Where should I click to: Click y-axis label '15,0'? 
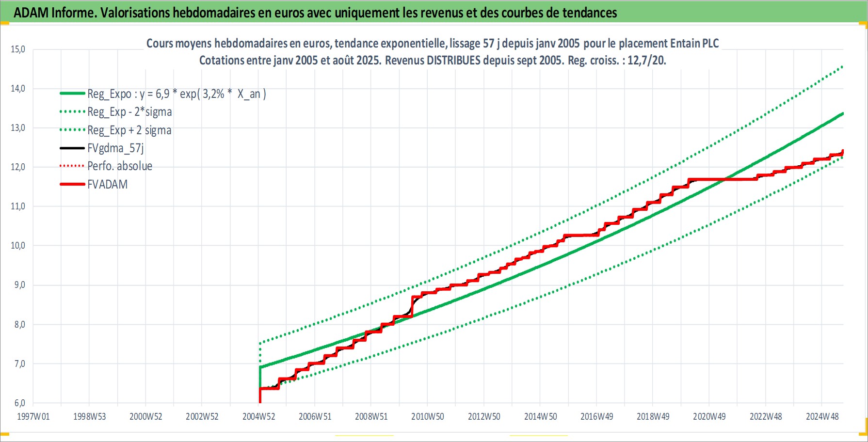[x=18, y=49]
